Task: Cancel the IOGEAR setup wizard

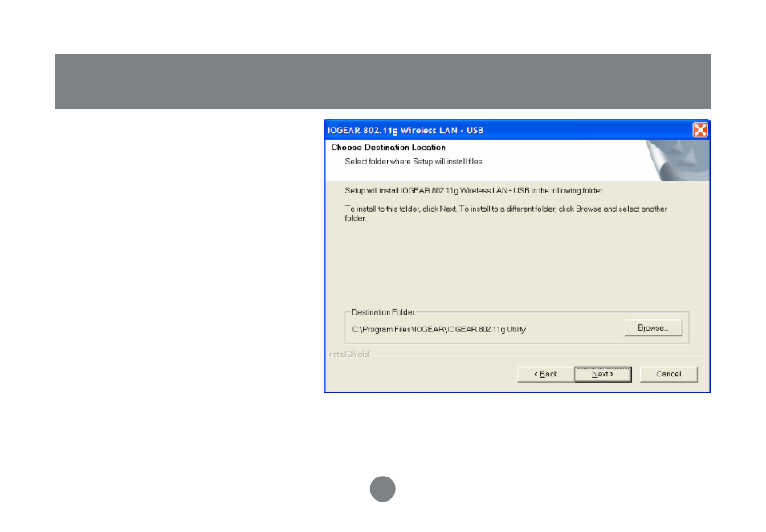Action: coord(668,375)
